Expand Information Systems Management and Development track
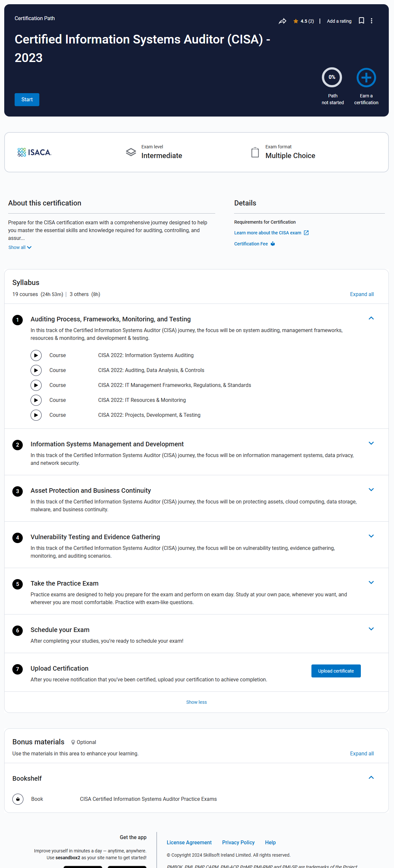 pos(371,443)
